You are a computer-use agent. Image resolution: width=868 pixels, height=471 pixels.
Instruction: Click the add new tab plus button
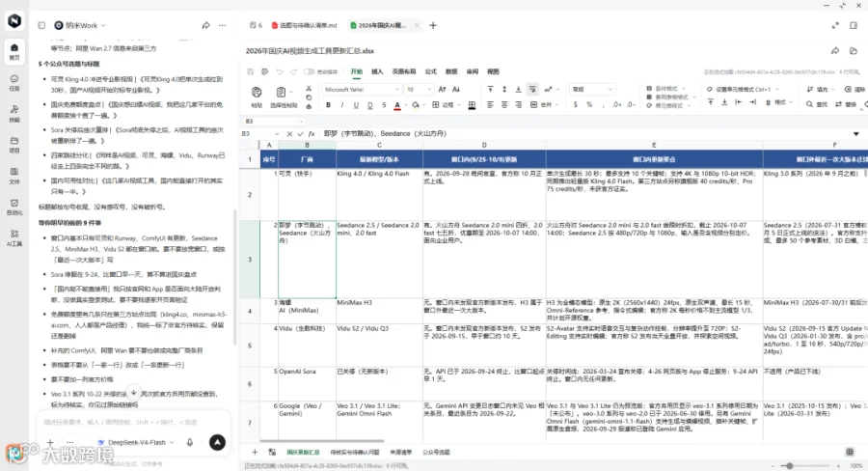pos(433,25)
